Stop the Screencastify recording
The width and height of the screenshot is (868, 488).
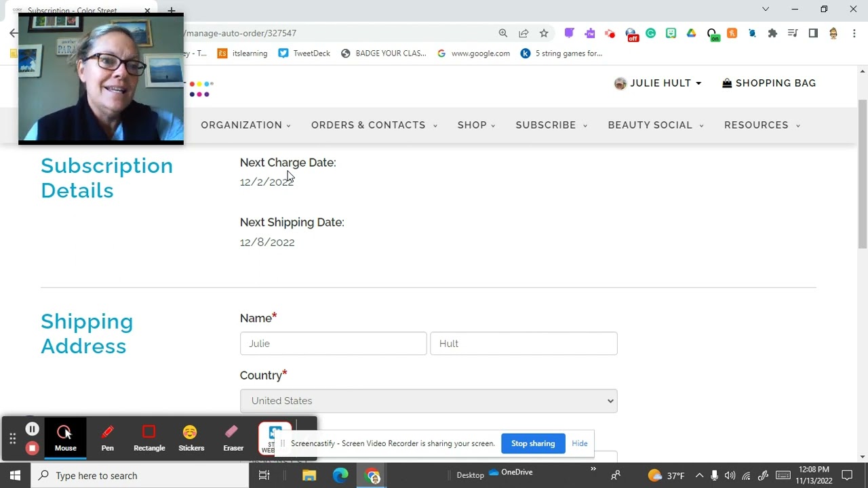point(32,448)
